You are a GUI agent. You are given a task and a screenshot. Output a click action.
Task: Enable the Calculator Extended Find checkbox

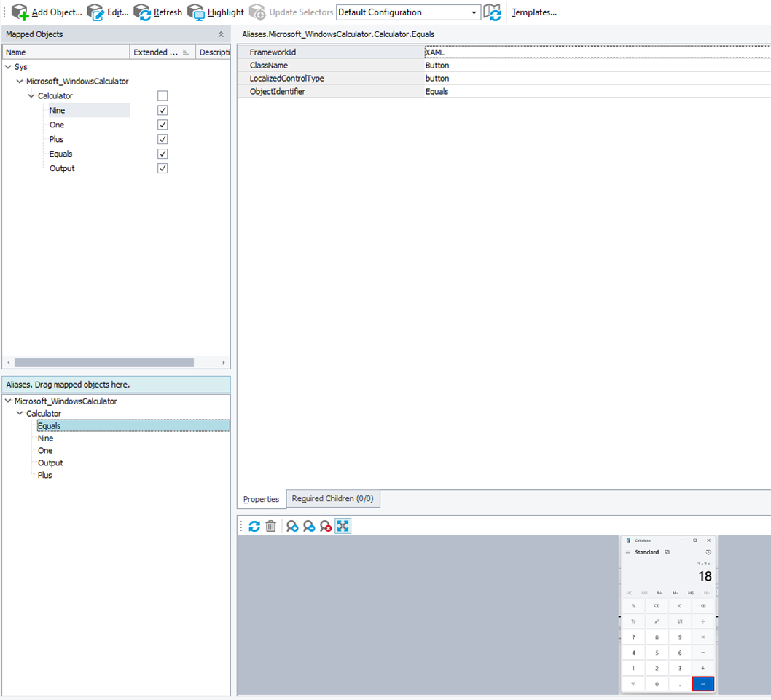click(163, 95)
